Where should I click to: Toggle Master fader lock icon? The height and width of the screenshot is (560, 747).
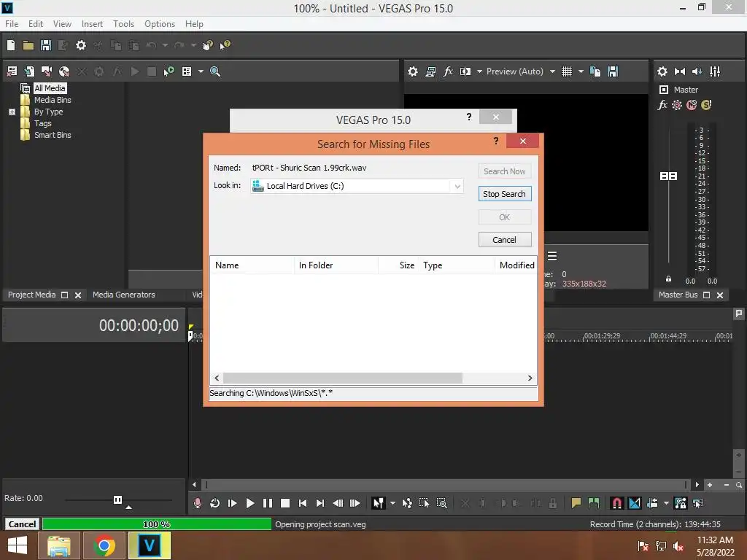[x=668, y=279]
